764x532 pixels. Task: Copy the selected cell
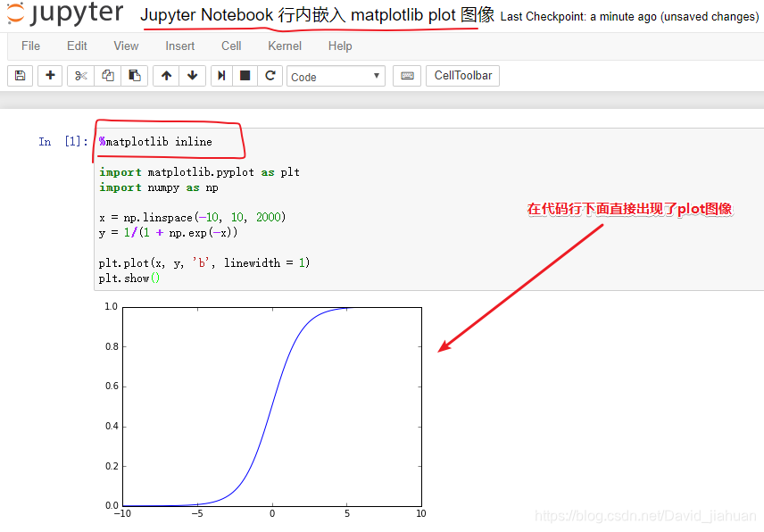107,76
